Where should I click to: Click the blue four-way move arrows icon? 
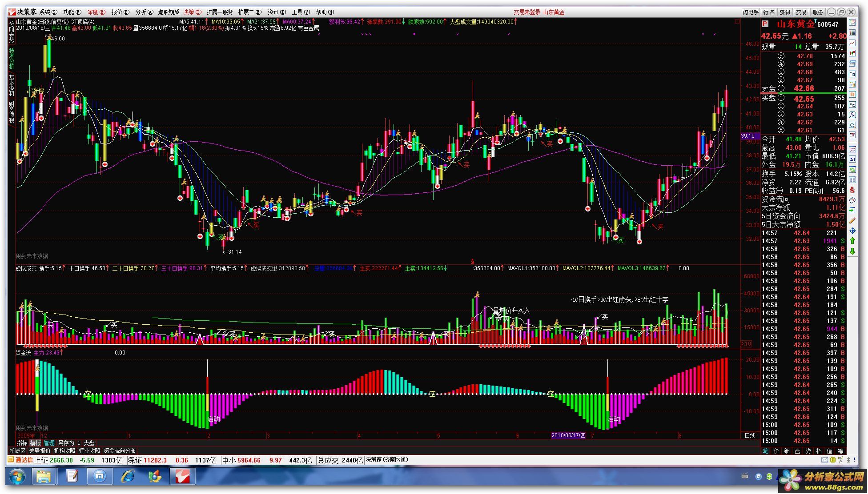[852, 231]
